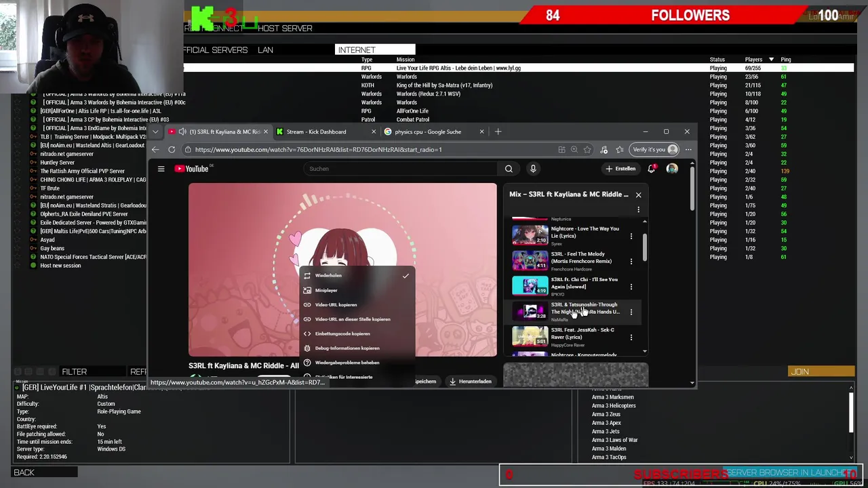Screen dimensions: 868x488
Task: Select Video-URL kopieren in context menu
Action: coord(357,305)
